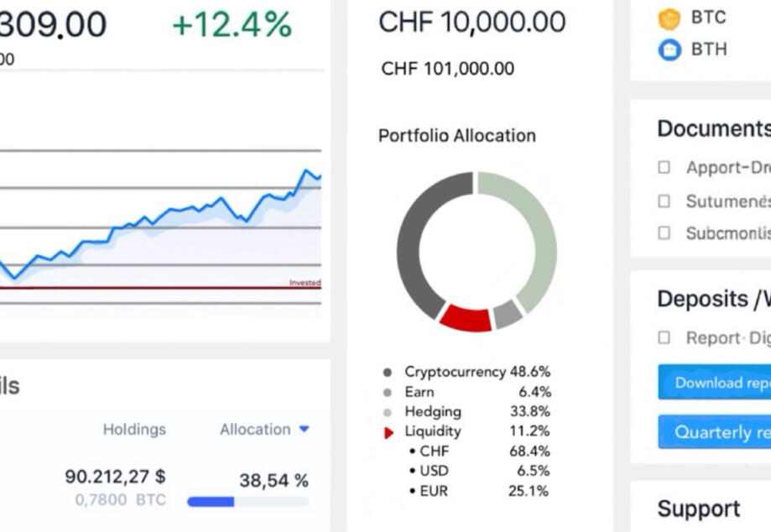
Task: Click the Earn legend dot
Action: (387, 392)
